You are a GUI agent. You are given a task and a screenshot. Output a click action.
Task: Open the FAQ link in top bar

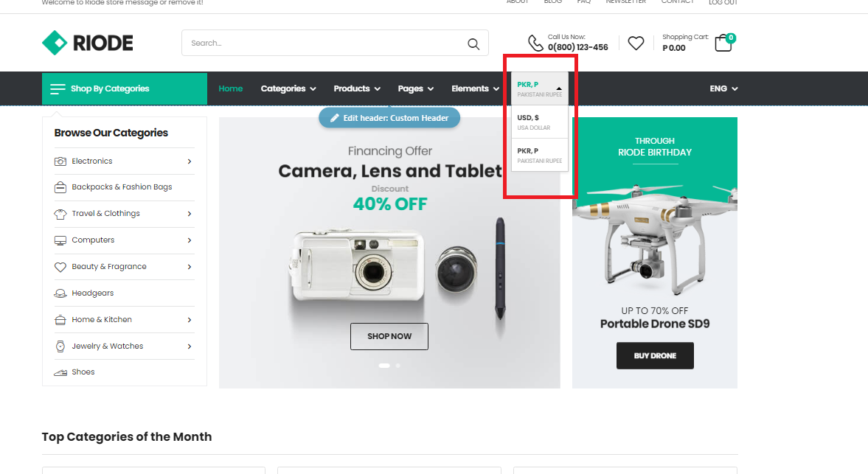pyautogui.click(x=583, y=1)
